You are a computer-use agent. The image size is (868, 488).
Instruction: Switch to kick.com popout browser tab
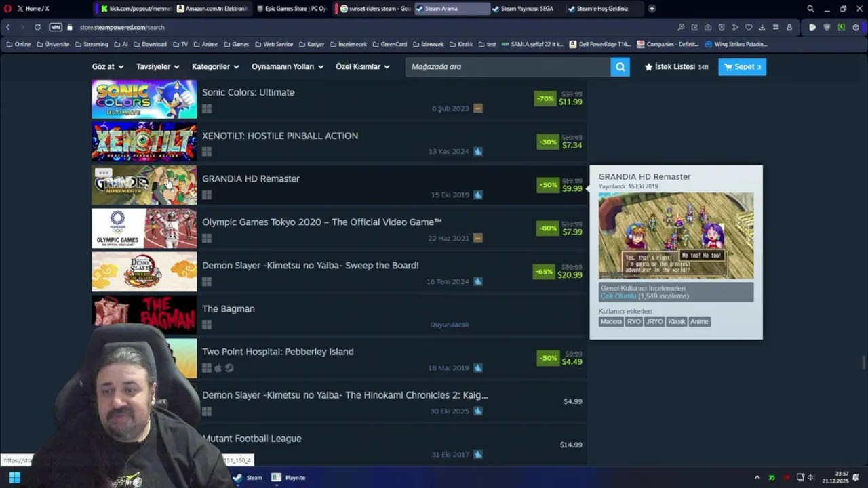(x=134, y=9)
